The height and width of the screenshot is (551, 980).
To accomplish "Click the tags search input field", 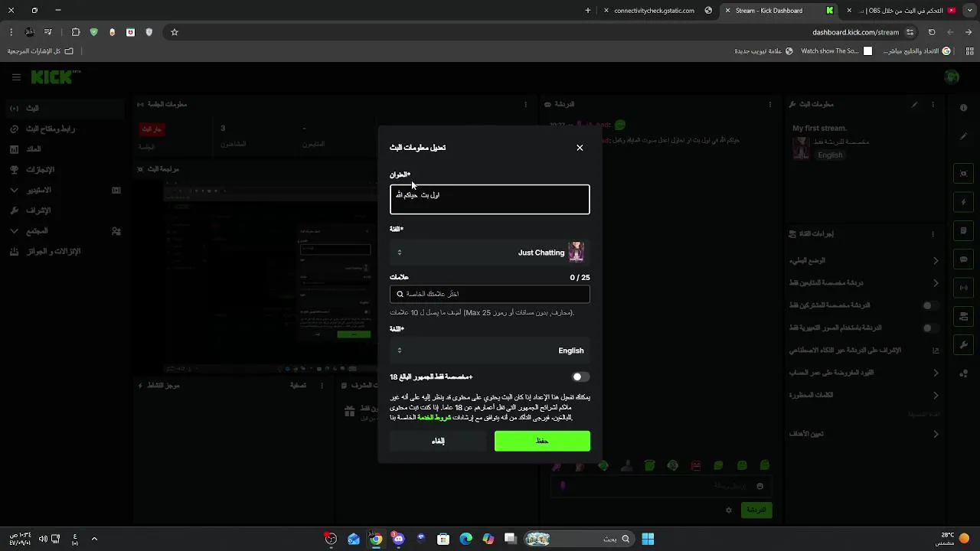I will pos(490,294).
